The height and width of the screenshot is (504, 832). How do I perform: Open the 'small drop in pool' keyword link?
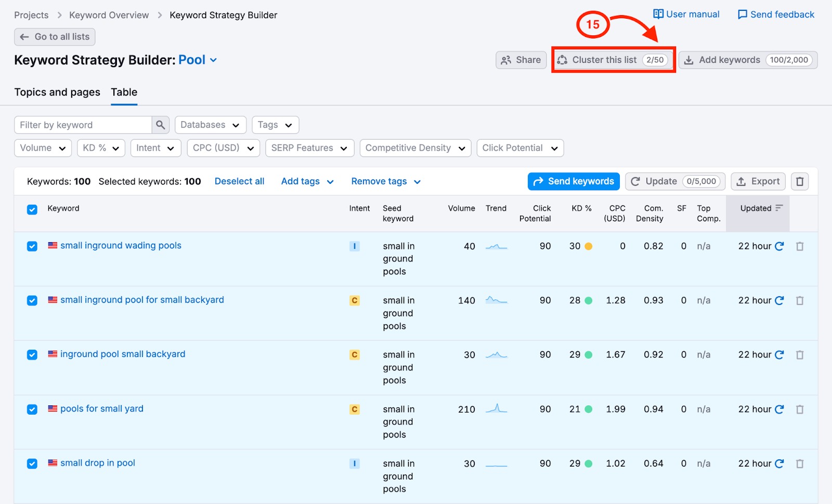[x=98, y=462]
